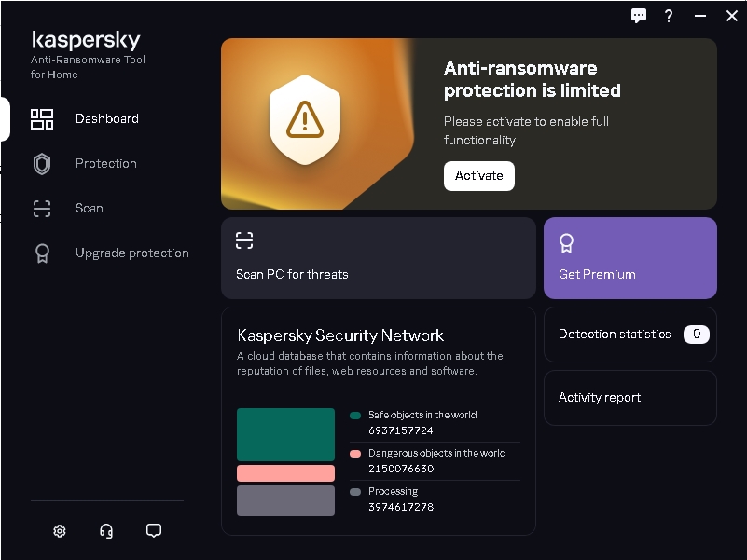Open settings via the gear icon
This screenshot has width=747, height=560.
pos(60,531)
